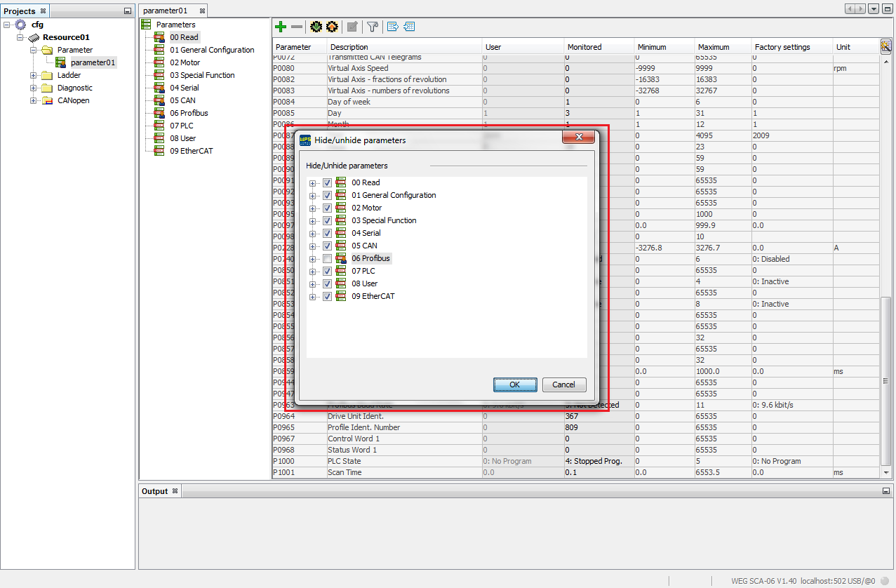Dismiss the dialog with Cancel
Viewport: 896px width, 588px height.
coord(563,385)
